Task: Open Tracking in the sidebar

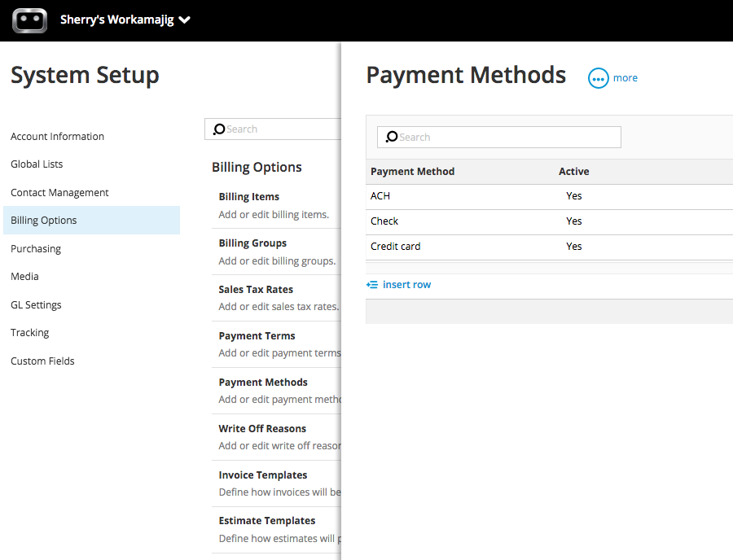Action: (30, 333)
